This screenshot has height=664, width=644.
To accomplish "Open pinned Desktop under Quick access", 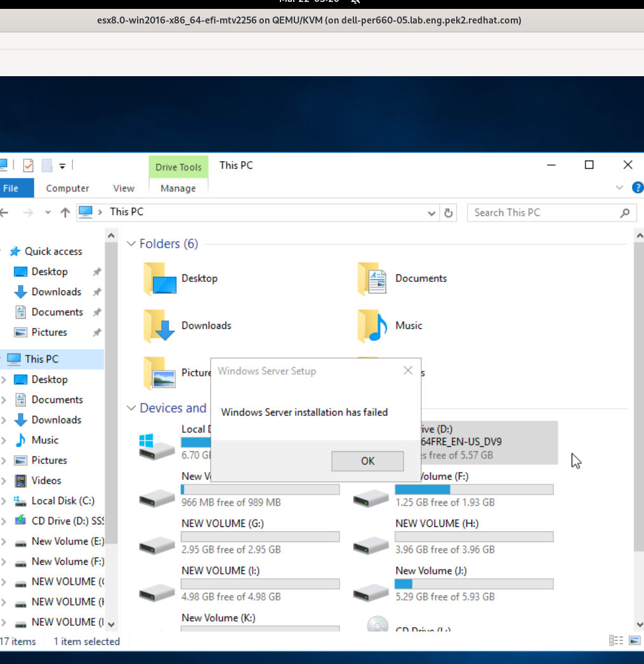I will (49, 272).
